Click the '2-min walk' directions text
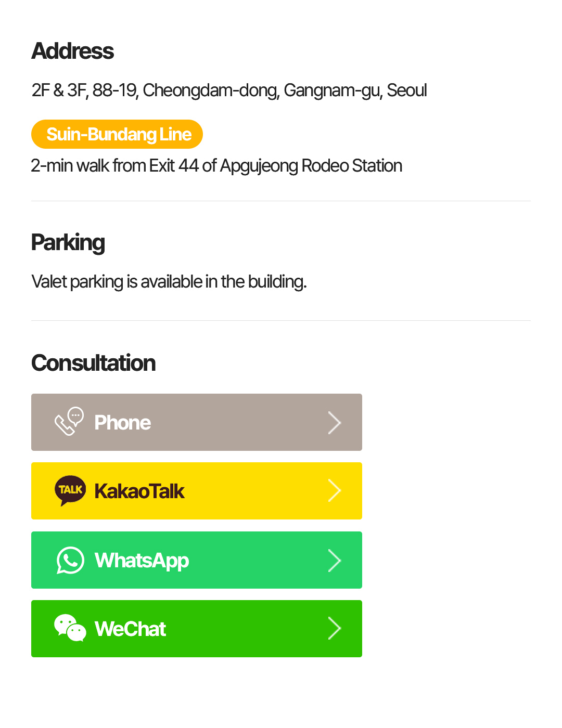 [x=70, y=166]
